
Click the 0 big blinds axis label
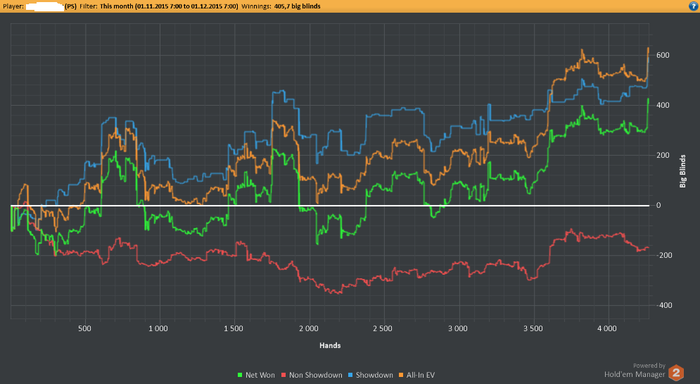[x=658, y=205]
